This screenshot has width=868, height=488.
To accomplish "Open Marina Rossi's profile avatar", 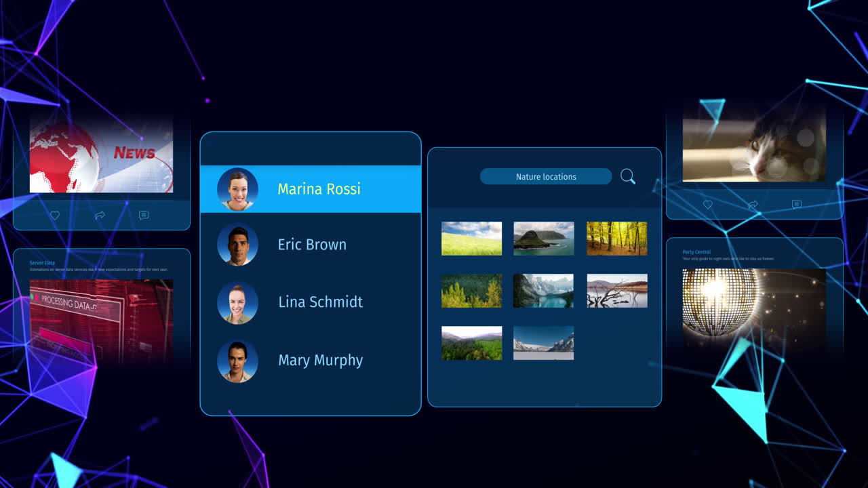I will pos(237,189).
